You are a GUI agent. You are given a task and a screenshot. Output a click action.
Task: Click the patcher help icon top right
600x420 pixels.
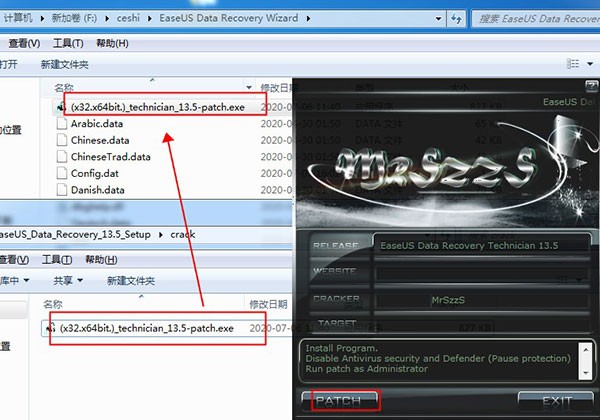pos(592,86)
